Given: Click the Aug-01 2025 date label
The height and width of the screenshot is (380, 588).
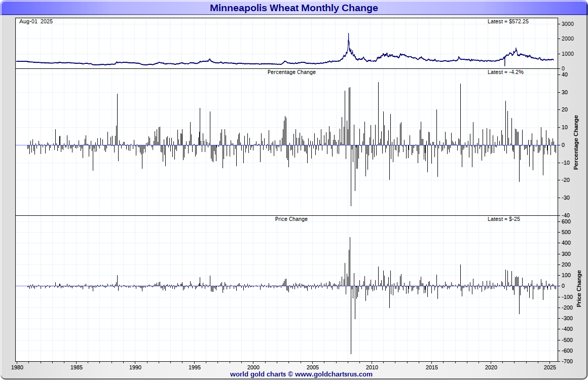Looking at the screenshot, I should pos(36,21).
